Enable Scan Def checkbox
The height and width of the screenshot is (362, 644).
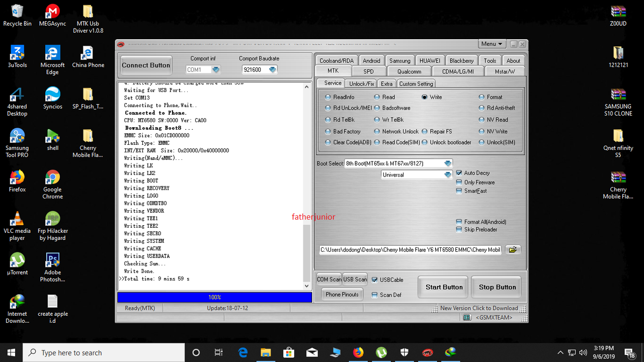click(x=386, y=295)
